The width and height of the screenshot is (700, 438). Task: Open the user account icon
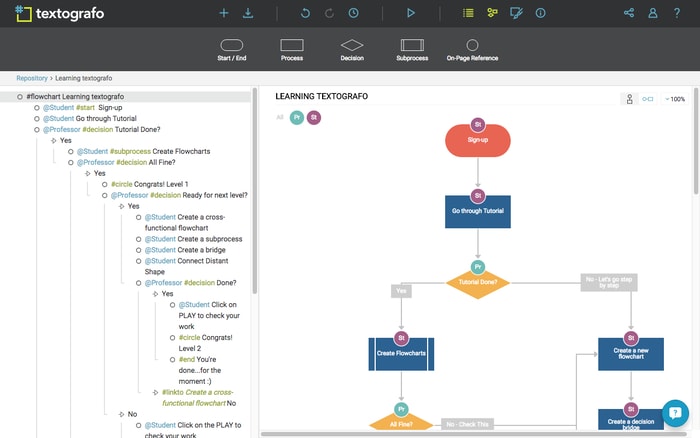click(x=653, y=13)
